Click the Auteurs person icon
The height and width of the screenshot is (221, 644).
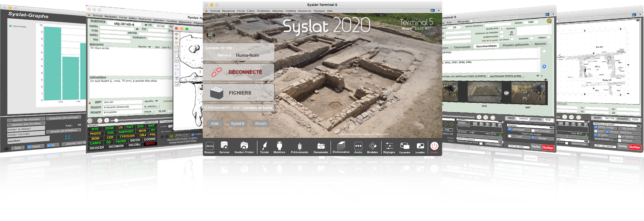coord(511,33)
